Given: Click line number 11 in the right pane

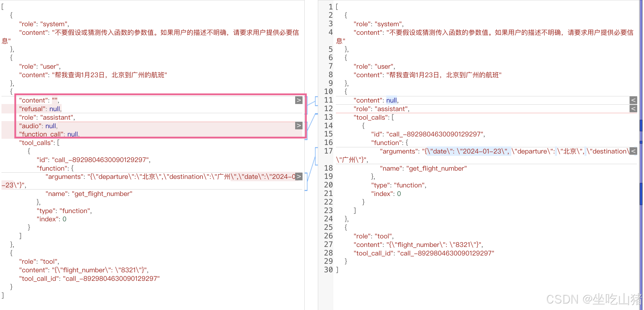Looking at the screenshot, I should tap(328, 100).
